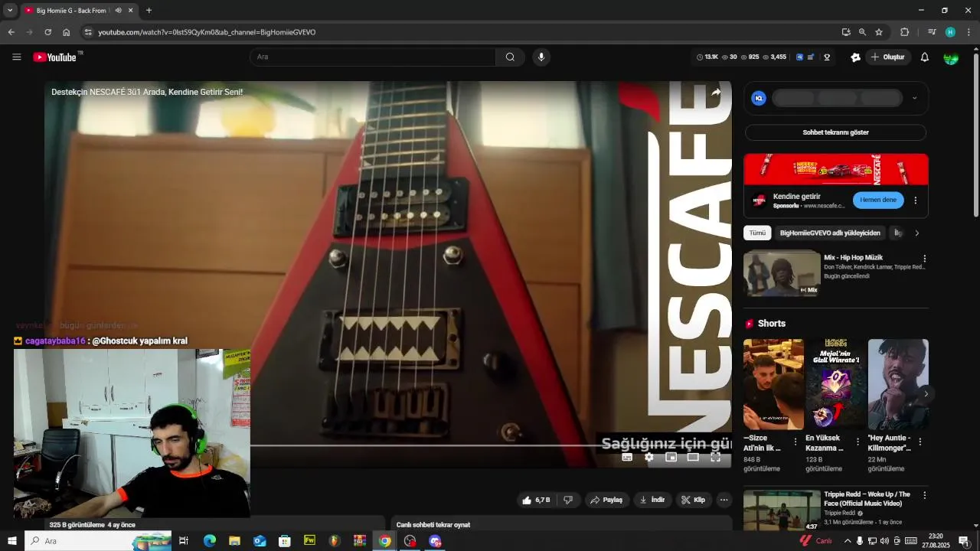980x551 pixels.
Task: Open Mix - Hip Hop Müzik thumbnail
Action: coord(782,273)
